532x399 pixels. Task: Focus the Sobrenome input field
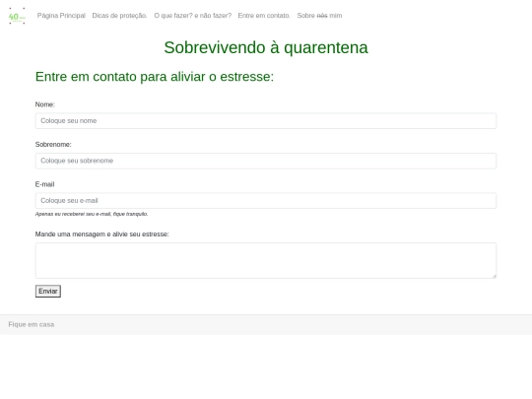pyautogui.click(x=266, y=161)
